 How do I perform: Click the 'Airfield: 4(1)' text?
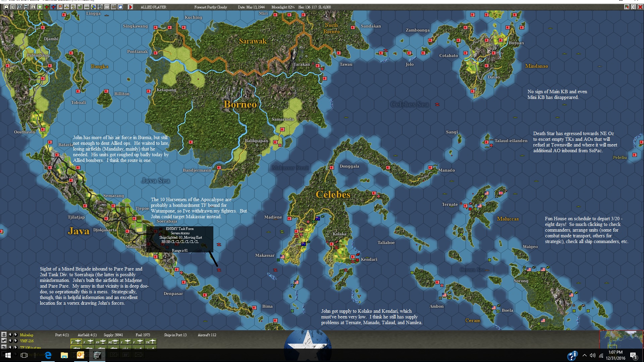87,335
